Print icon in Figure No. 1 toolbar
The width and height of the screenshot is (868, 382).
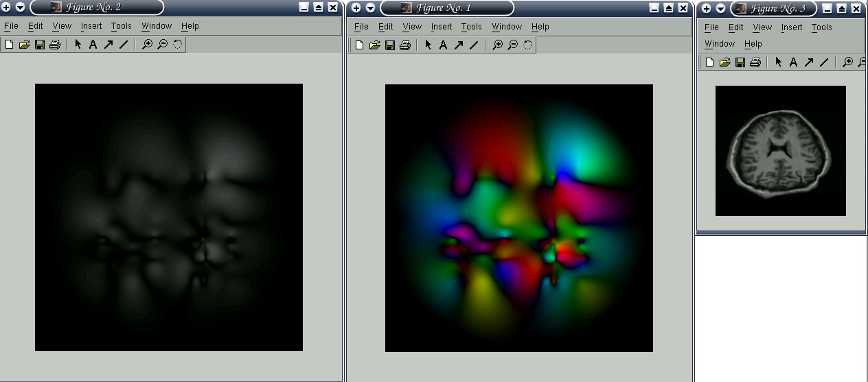point(405,45)
